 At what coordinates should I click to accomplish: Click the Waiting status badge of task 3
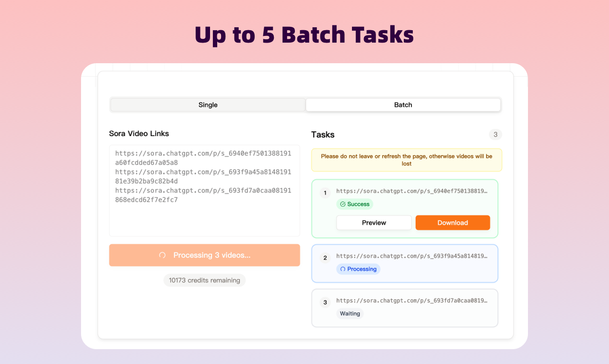350,314
